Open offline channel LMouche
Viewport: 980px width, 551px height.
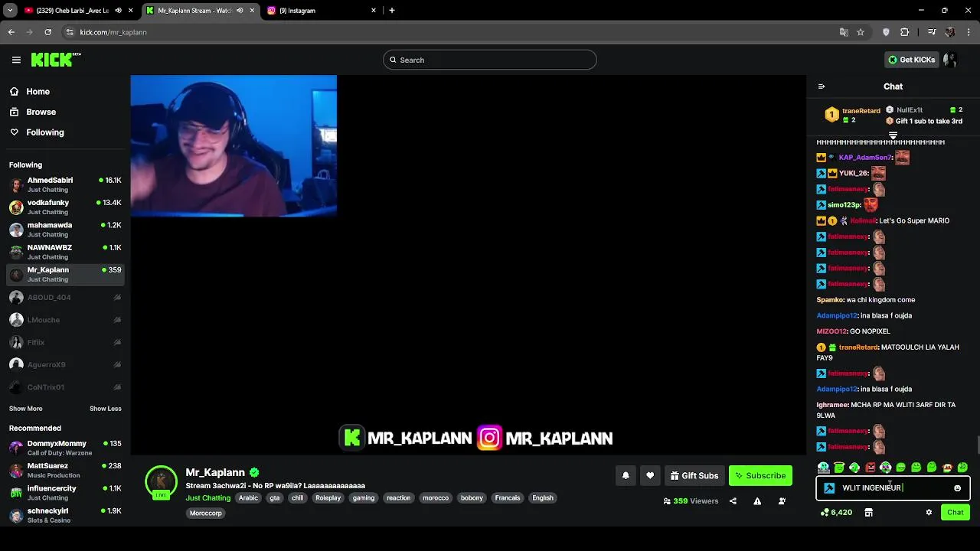(x=65, y=320)
